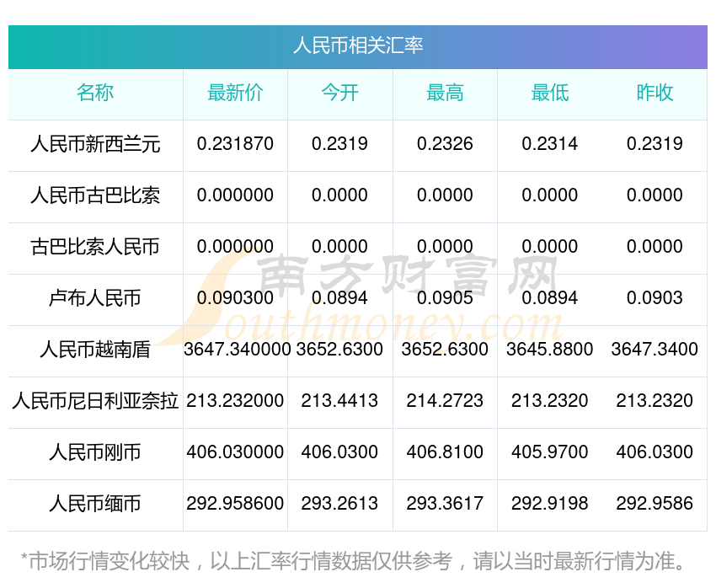Click latest price 406.030000

pyautogui.click(x=235, y=452)
